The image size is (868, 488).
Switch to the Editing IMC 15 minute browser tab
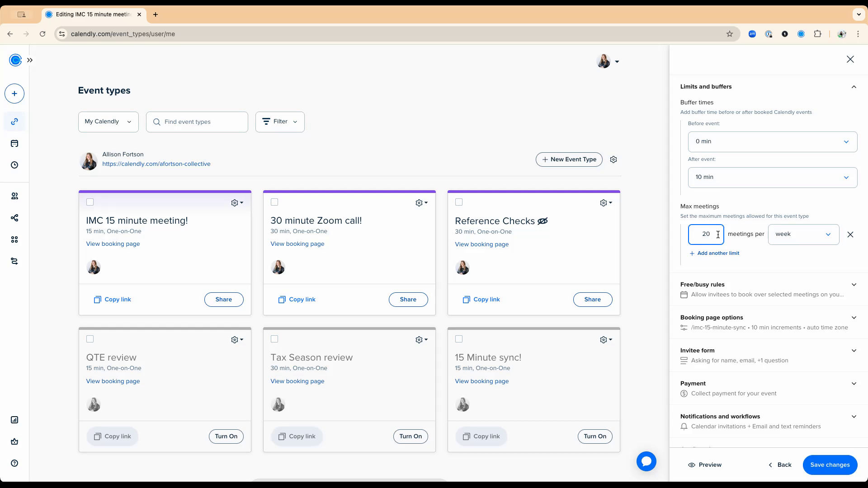pos(93,14)
